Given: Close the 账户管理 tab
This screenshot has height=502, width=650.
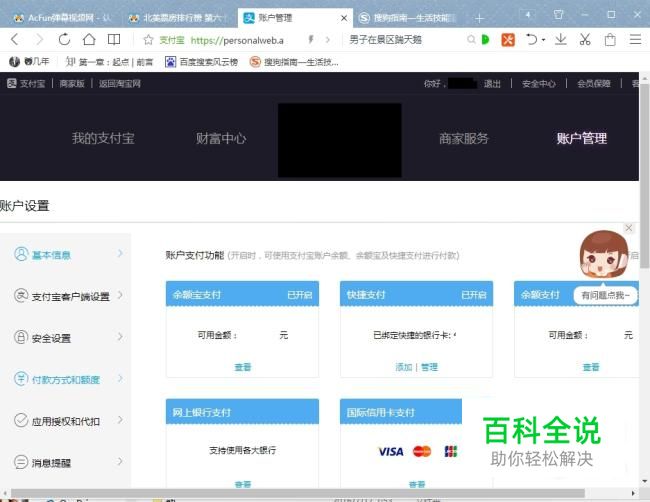Looking at the screenshot, I should point(344,18).
